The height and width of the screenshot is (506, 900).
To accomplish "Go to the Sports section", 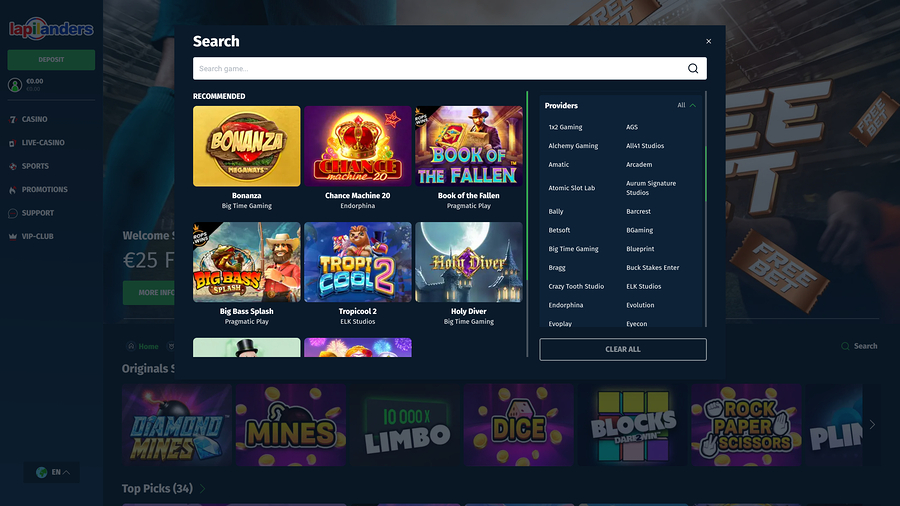I will point(35,166).
